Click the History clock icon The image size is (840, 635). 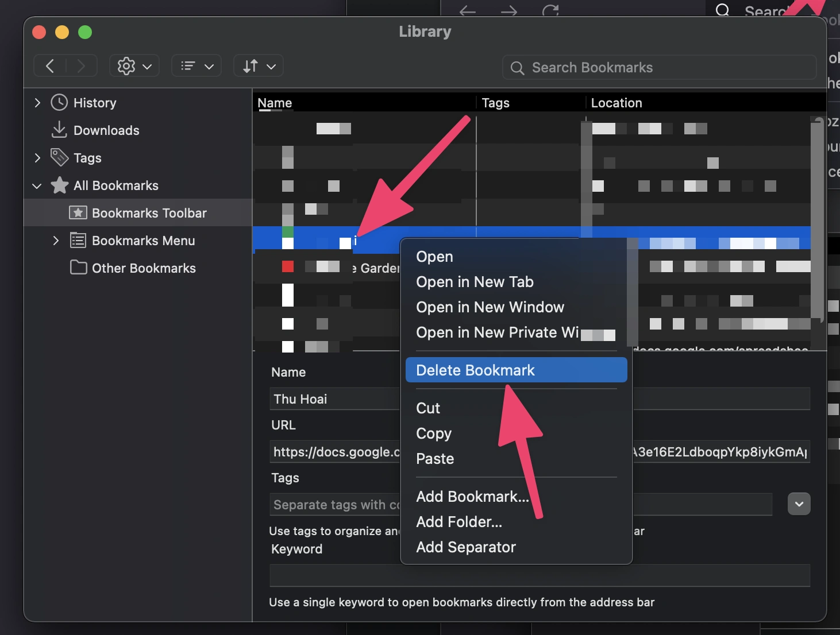coord(59,102)
